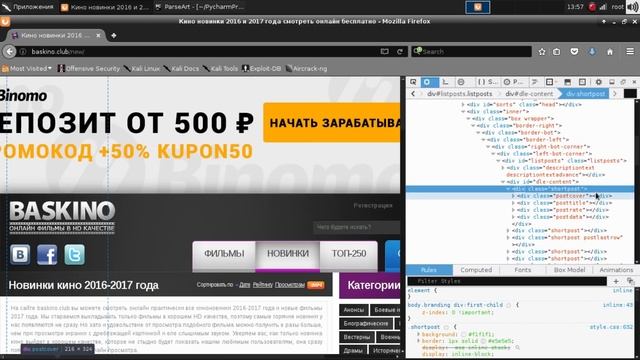The height and width of the screenshot is (360, 640).
Task: Go to Firefox home page icon
Action: point(610,52)
